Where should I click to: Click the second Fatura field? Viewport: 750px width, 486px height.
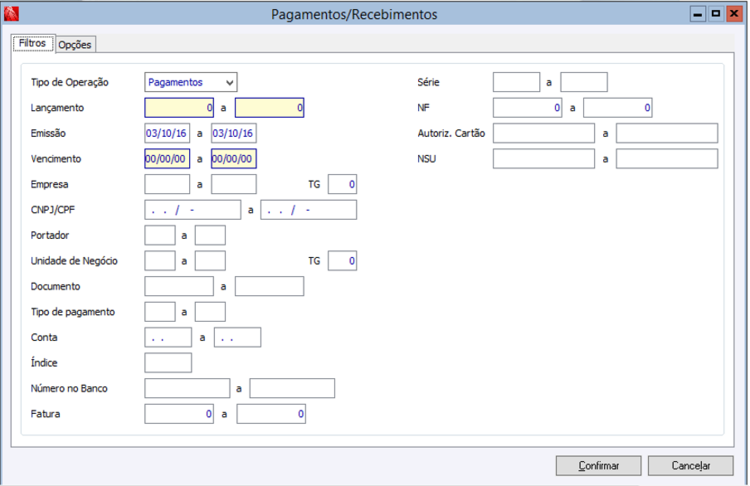271,414
